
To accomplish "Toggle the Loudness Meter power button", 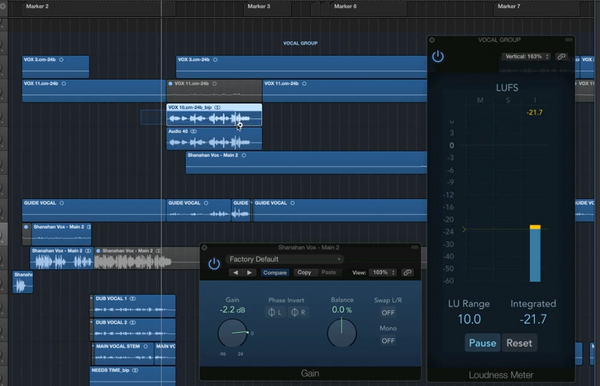I will click(438, 57).
